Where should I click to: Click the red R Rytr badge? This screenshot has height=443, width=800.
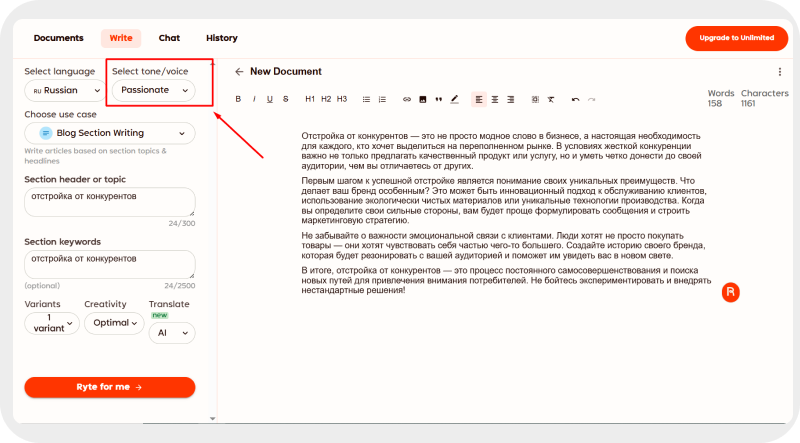coord(731,292)
